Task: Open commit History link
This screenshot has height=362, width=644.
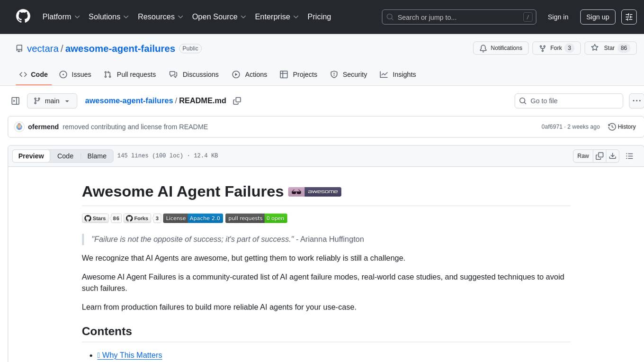Action: click(622, 127)
